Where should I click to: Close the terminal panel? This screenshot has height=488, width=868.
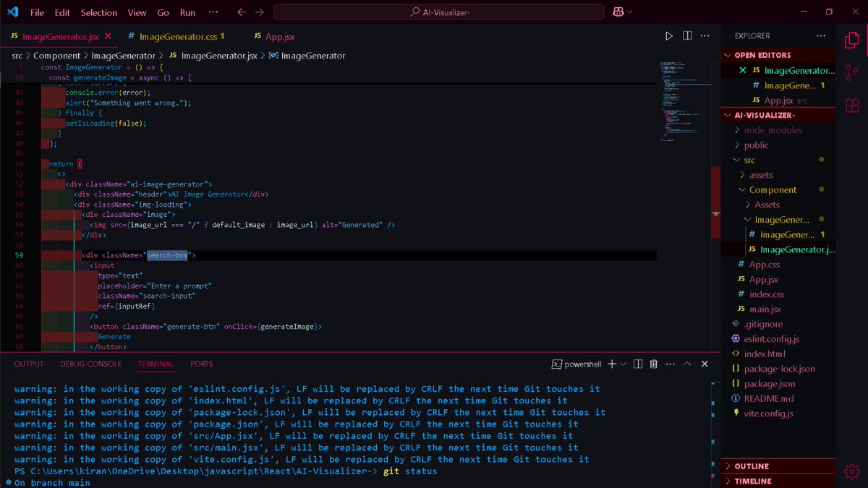(705, 364)
